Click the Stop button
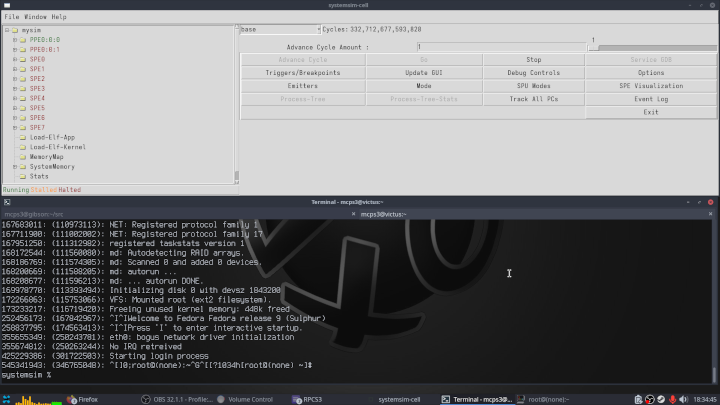Screen dimensions: 720x405 tap(534, 60)
